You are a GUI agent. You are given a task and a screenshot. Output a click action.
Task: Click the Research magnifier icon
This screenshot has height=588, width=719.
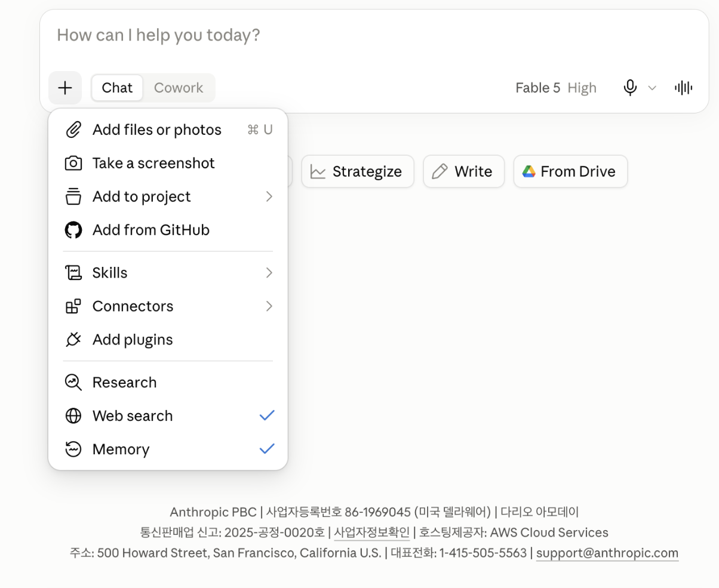[x=73, y=382]
